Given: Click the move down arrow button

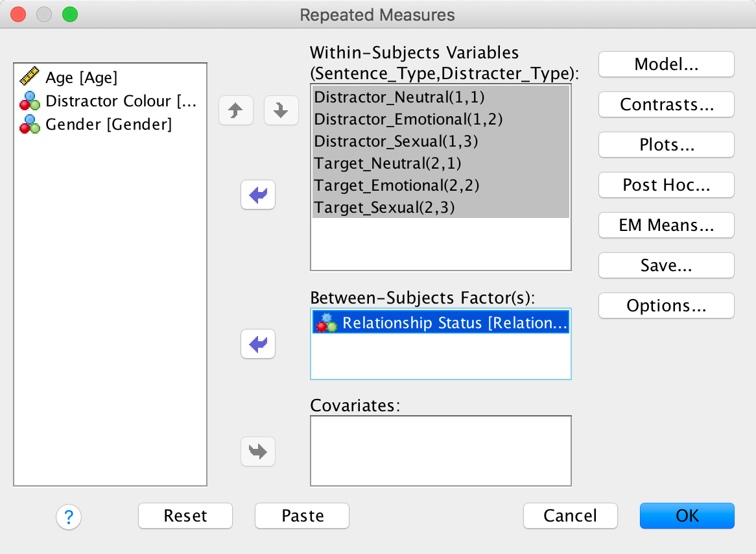Looking at the screenshot, I should pos(281,111).
